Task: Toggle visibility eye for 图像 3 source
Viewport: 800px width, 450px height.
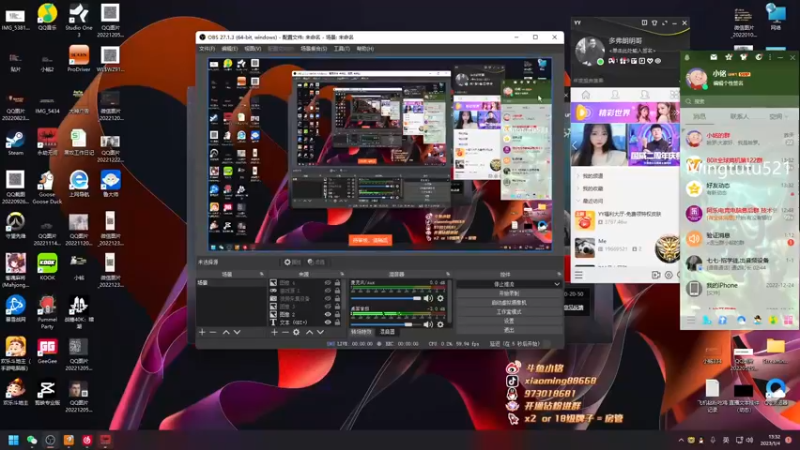Action: [328, 307]
